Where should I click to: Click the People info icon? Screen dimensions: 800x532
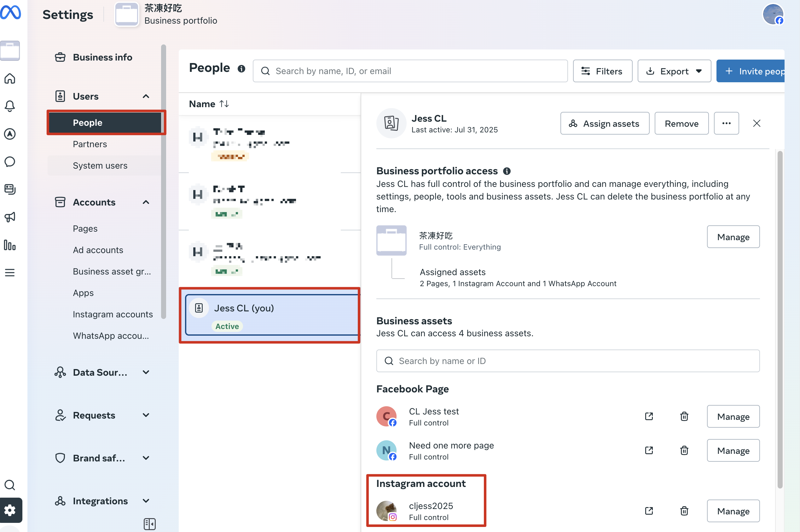pyautogui.click(x=241, y=69)
